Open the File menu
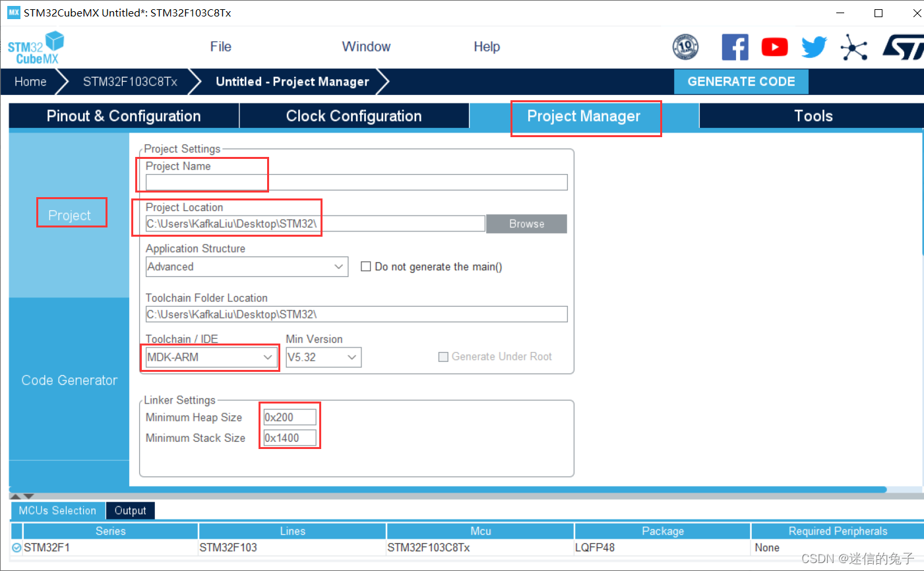The image size is (924, 571). click(x=221, y=47)
